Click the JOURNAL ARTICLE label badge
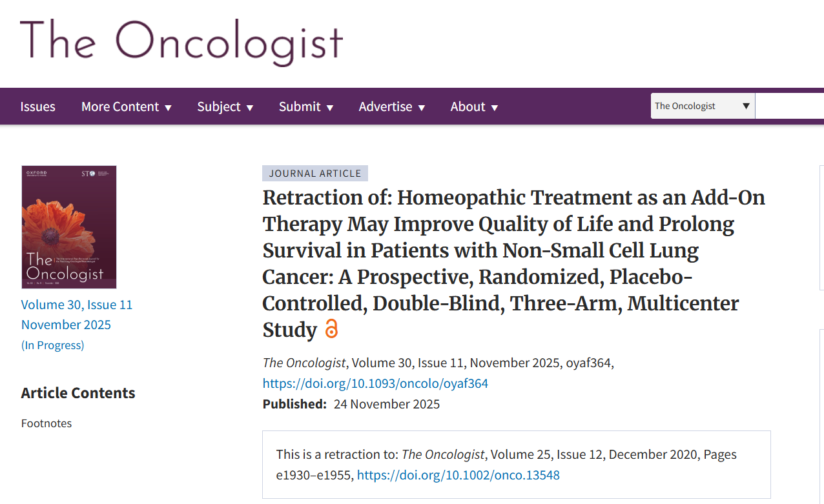 click(315, 174)
